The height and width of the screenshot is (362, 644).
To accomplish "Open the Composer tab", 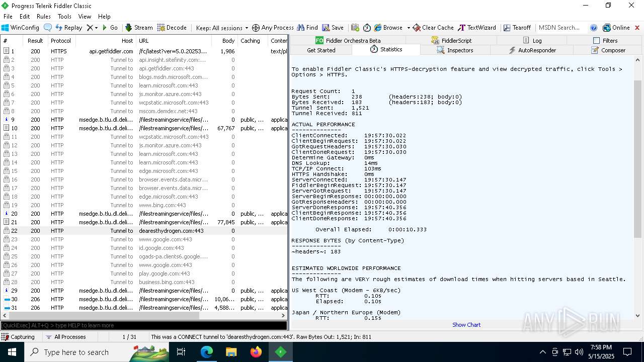I will pos(608,50).
